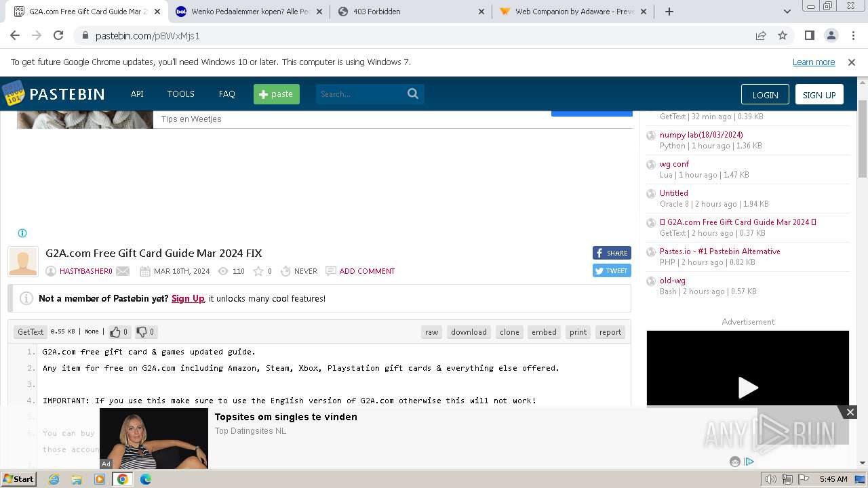Clone this paste
Viewport: 868px width, 488px height.
click(x=509, y=332)
